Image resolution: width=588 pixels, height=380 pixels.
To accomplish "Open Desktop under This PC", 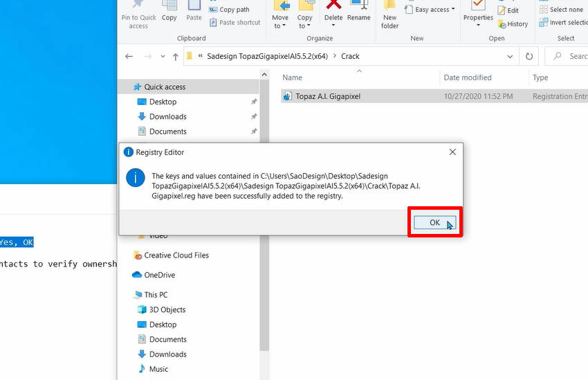I will (x=163, y=325).
